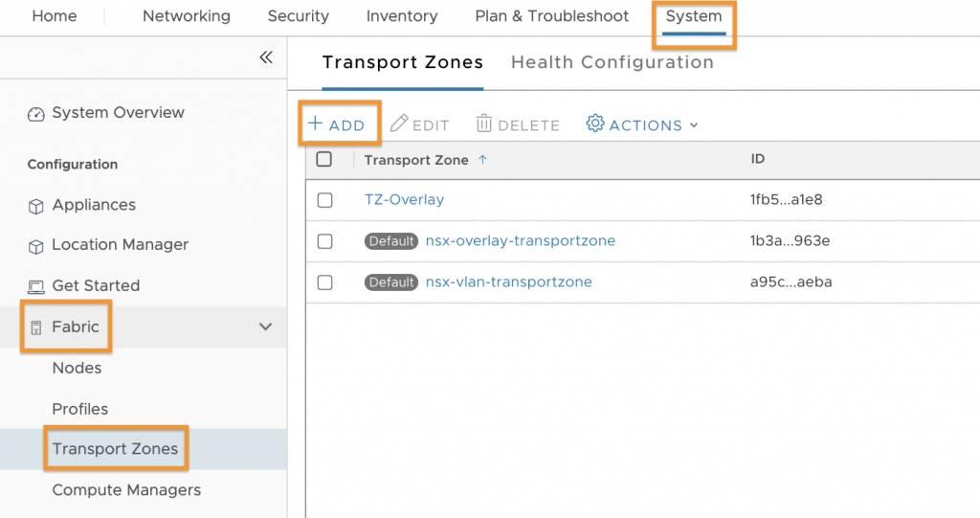Screen dimensions: 980x518
Task: Sort by Transport Zone column arrow
Action: point(482,160)
